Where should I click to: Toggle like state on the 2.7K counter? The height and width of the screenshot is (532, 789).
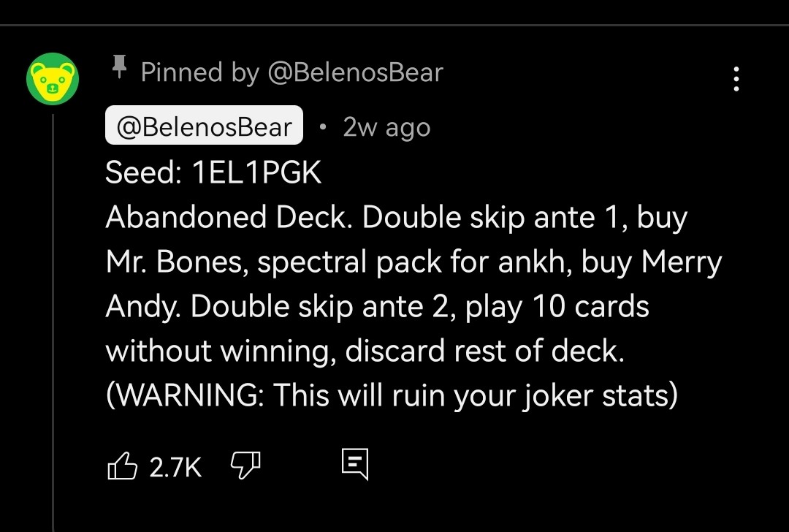(177, 464)
